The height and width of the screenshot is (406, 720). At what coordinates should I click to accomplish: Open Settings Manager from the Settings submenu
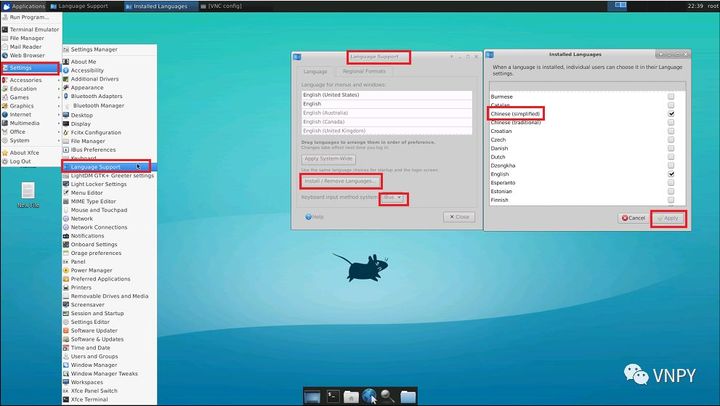(109, 49)
